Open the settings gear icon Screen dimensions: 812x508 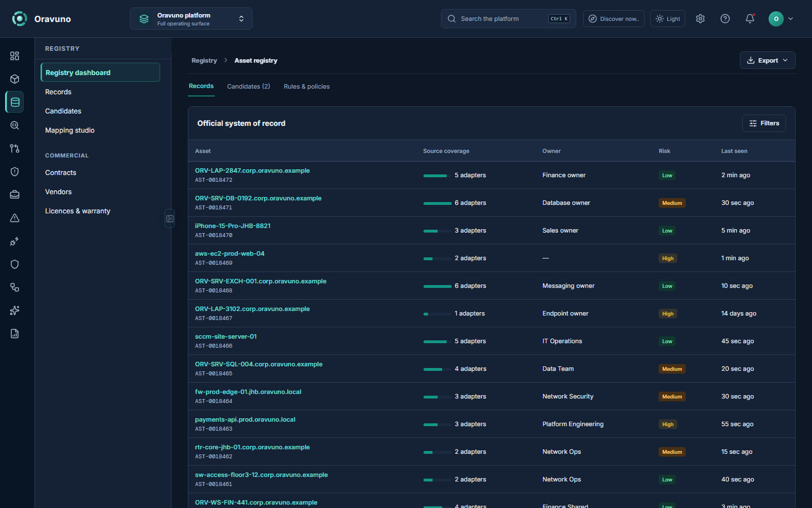pos(700,19)
